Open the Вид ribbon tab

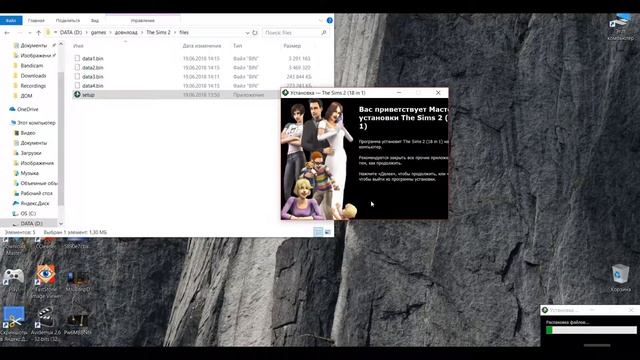click(x=95, y=20)
